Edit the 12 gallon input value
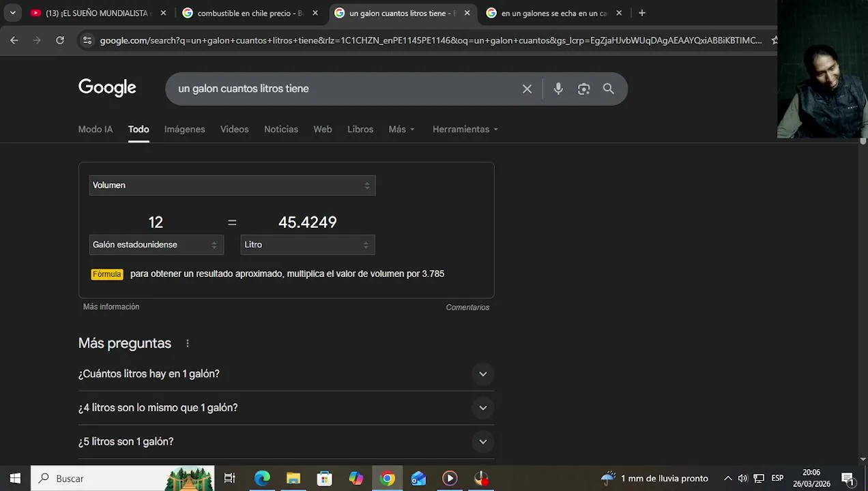Viewport: 868px width, 491px height. (156, 222)
